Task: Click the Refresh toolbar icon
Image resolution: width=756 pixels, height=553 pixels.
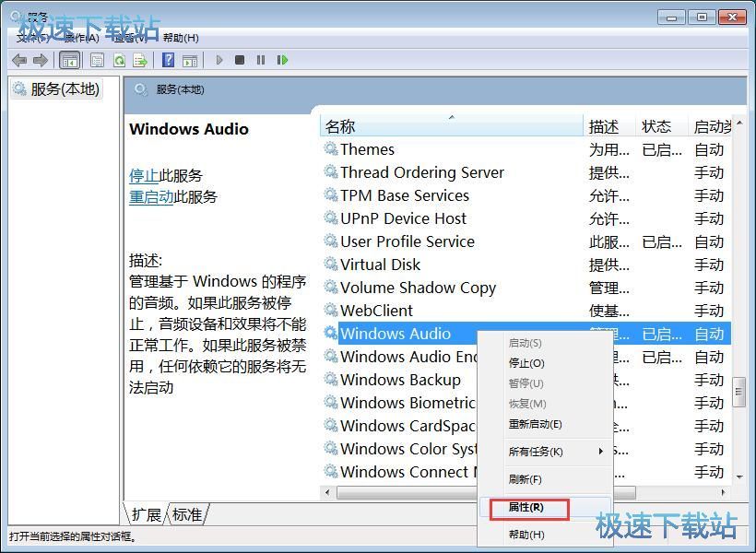Action: click(x=119, y=60)
